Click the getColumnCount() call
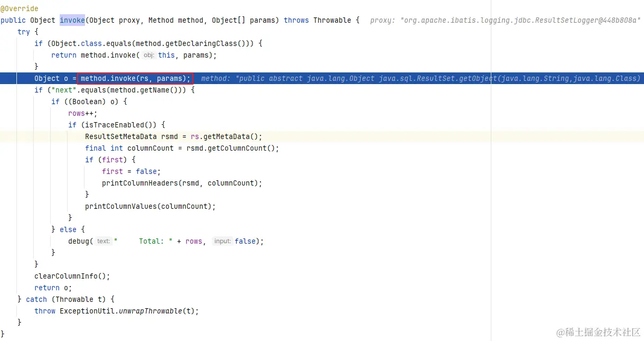The height and width of the screenshot is (341, 644). click(x=241, y=148)
